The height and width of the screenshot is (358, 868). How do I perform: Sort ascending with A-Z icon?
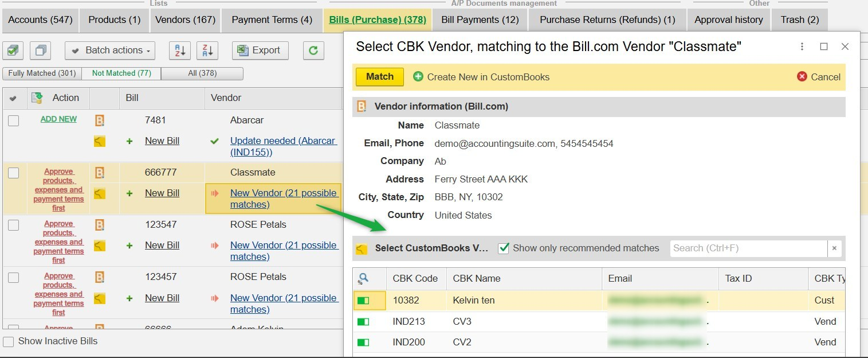[x=179, y=50]
